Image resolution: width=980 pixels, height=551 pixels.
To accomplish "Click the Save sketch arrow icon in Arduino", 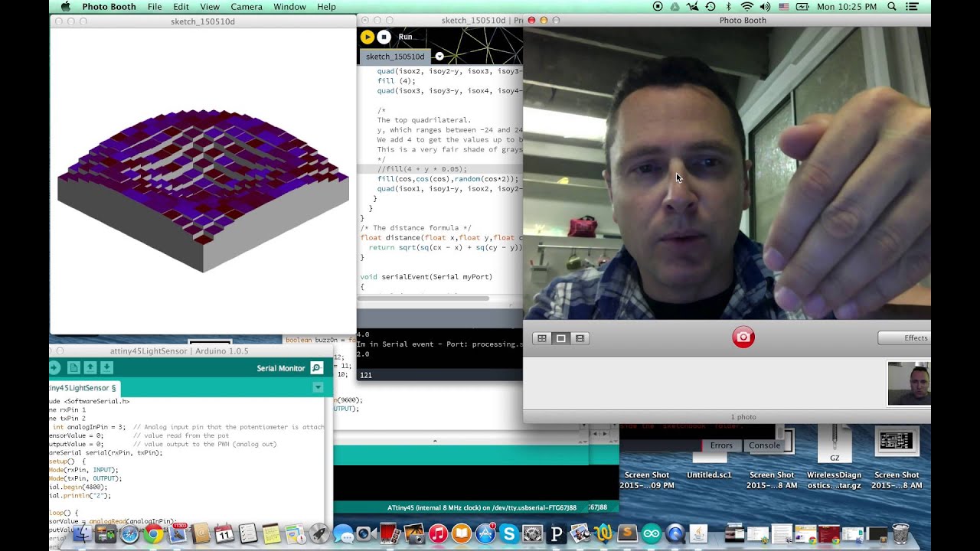I will (107, 368).
